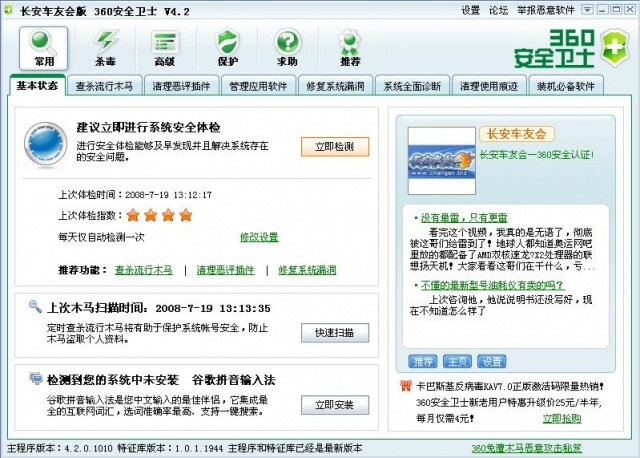Image resolution: width=640 pixels, height=458 pixels.
Task: Select the 常用 magnifier toolbar icon
Action: coord(44,48)
